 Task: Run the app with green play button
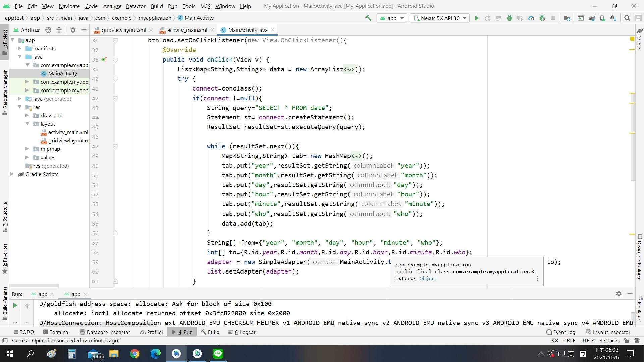(x=477, y=18)
